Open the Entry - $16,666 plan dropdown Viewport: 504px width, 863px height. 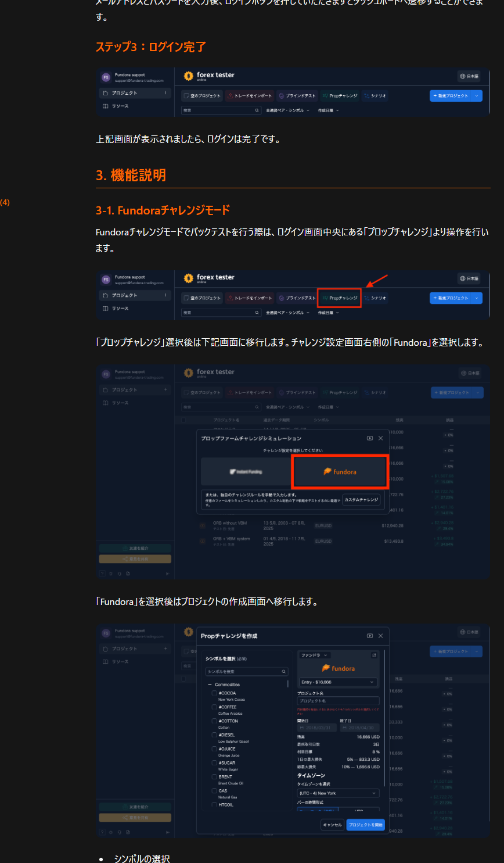pos(339,682)
